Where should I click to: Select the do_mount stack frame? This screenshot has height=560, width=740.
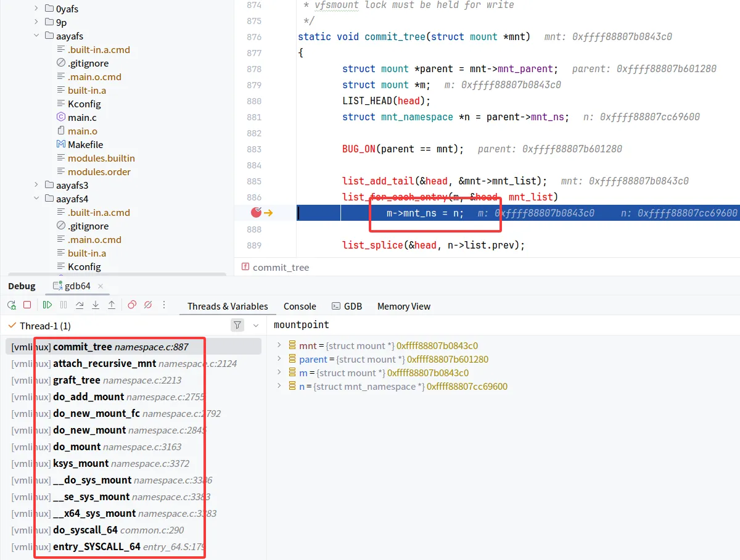click(133, 447)
